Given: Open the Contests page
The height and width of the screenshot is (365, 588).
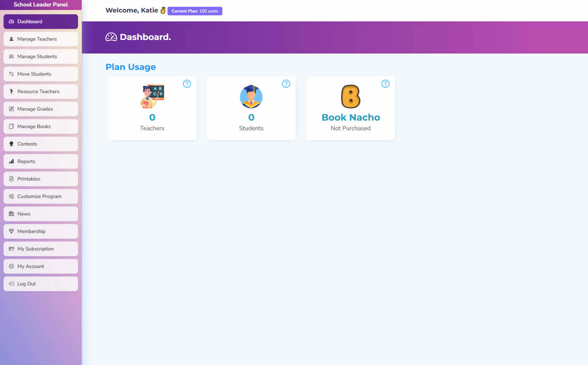Looking at the screenshot, I should [x=41, y=144].
